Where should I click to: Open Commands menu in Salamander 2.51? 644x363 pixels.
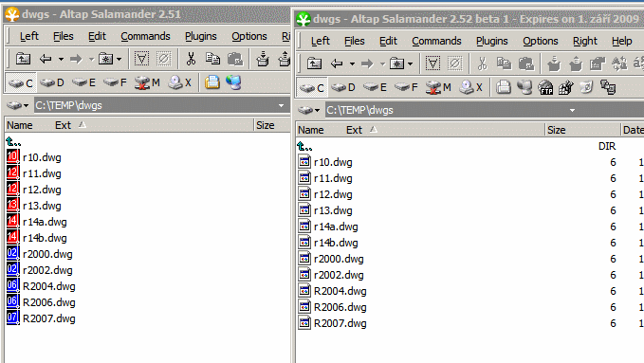[145, 36]
